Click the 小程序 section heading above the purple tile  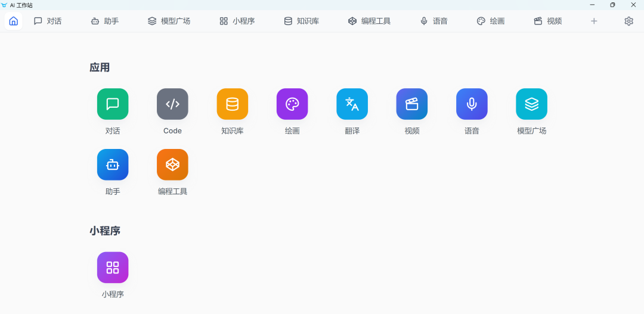[x=105, y=231]
